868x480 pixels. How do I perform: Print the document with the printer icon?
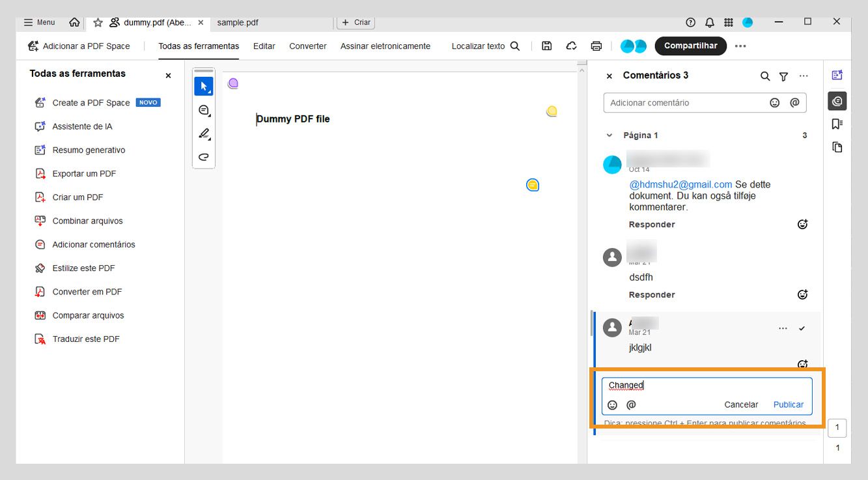tap(596, 46)
